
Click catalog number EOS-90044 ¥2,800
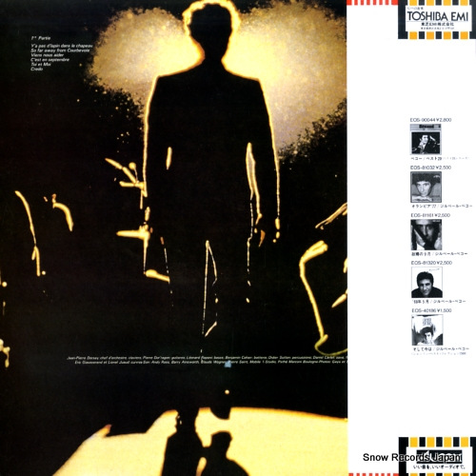pos(430,120)
